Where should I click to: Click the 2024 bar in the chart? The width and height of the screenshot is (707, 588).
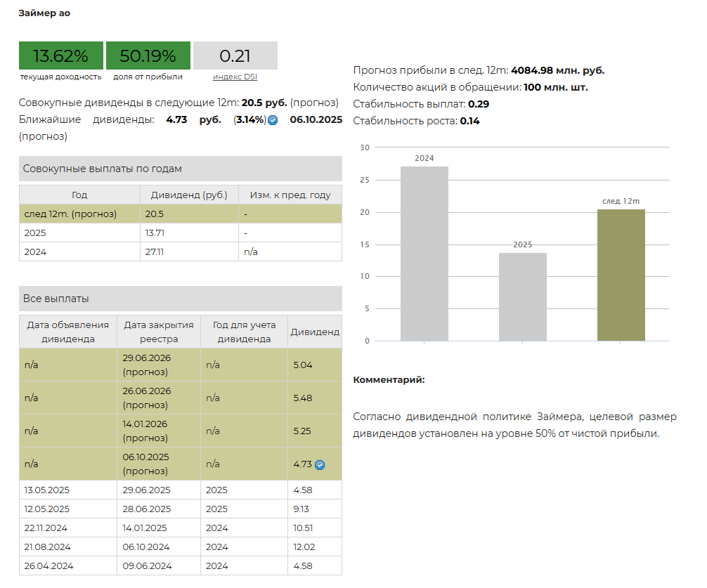tap(424, 253)
